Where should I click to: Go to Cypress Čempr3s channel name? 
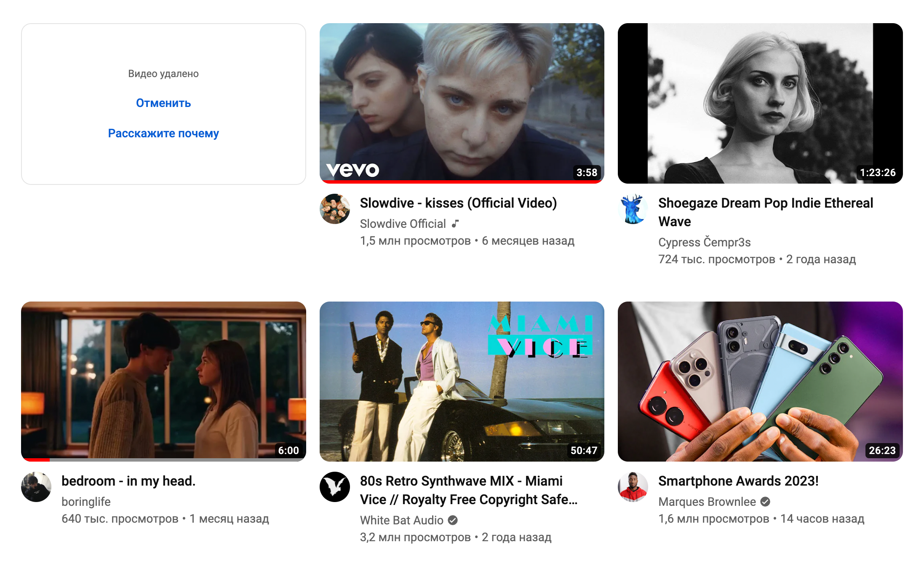(x=704, y=242)
